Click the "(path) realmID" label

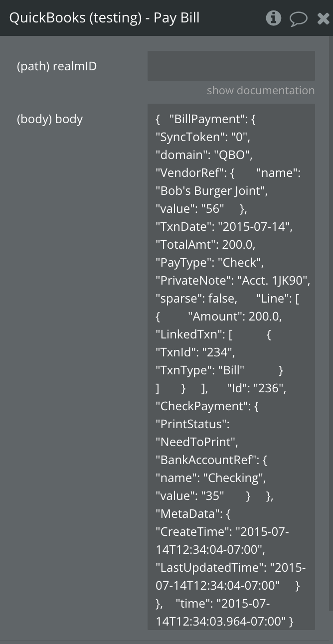pos(57,66)
